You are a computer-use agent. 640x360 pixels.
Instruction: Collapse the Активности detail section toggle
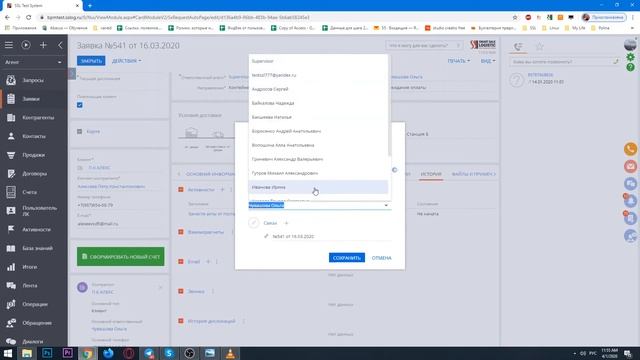pyautogui.click(x=181, y=190)
